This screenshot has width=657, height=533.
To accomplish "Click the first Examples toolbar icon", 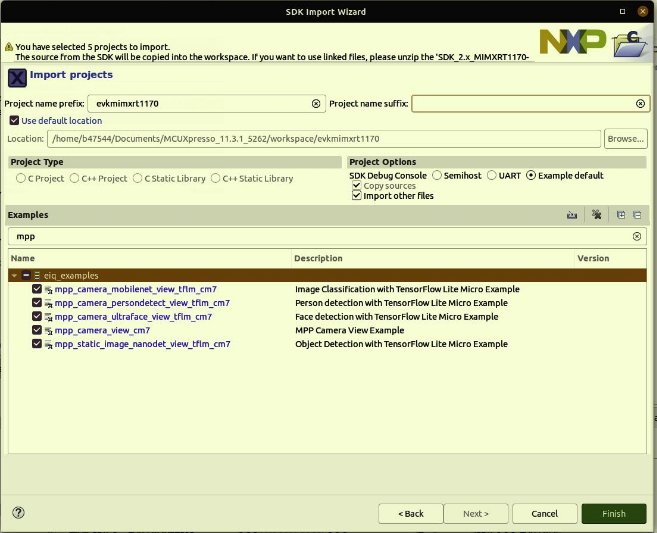I will click(572, 215).
